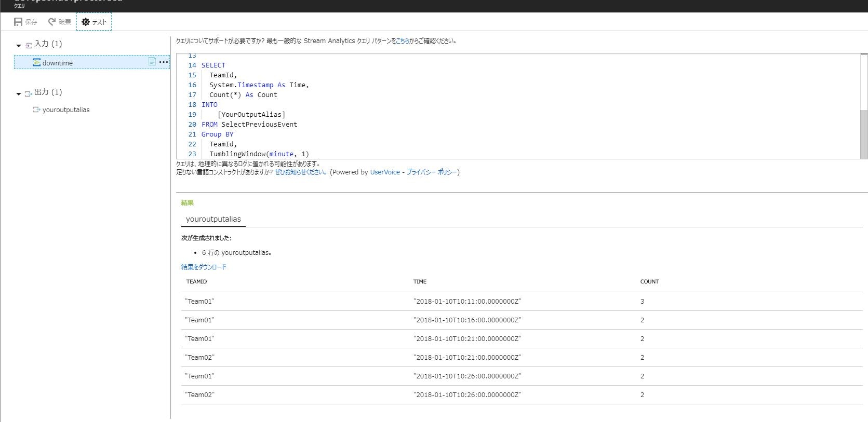Open the ぜひお知らせください feedback link

[x=300, y=172]
